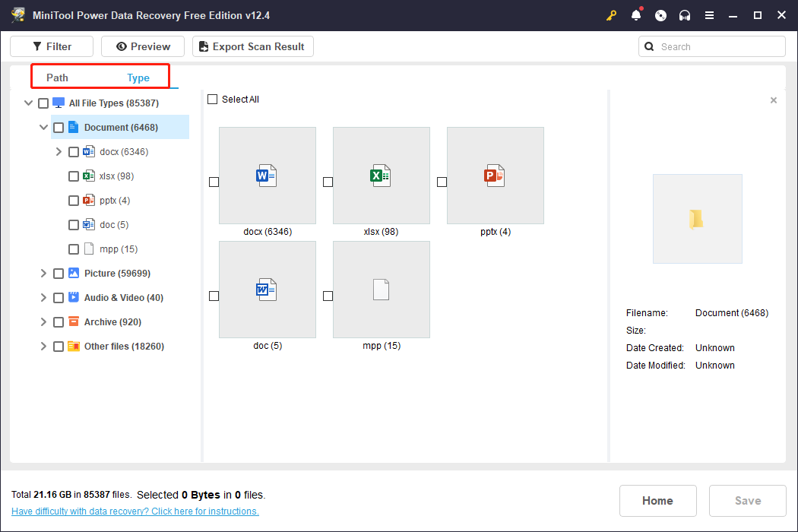Check the All File Types checkbox
This screenshot has width=798, height=532.
tap(43, 103)
